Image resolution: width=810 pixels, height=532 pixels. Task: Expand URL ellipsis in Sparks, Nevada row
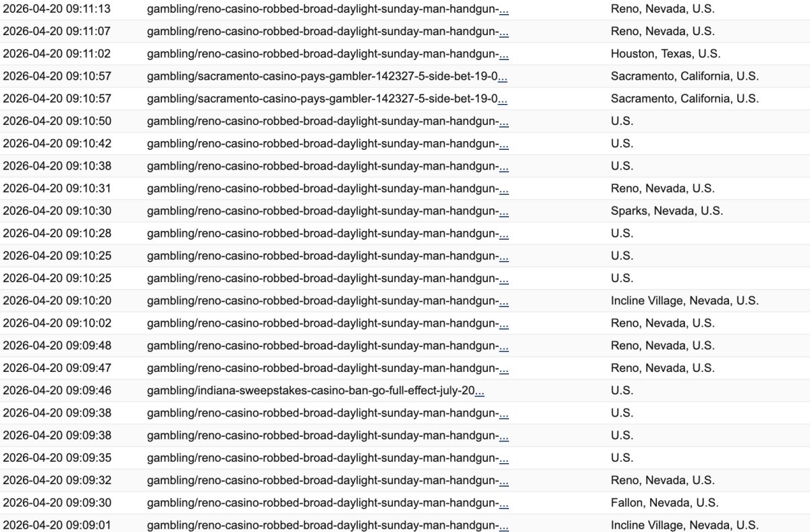tap(504, 211)
